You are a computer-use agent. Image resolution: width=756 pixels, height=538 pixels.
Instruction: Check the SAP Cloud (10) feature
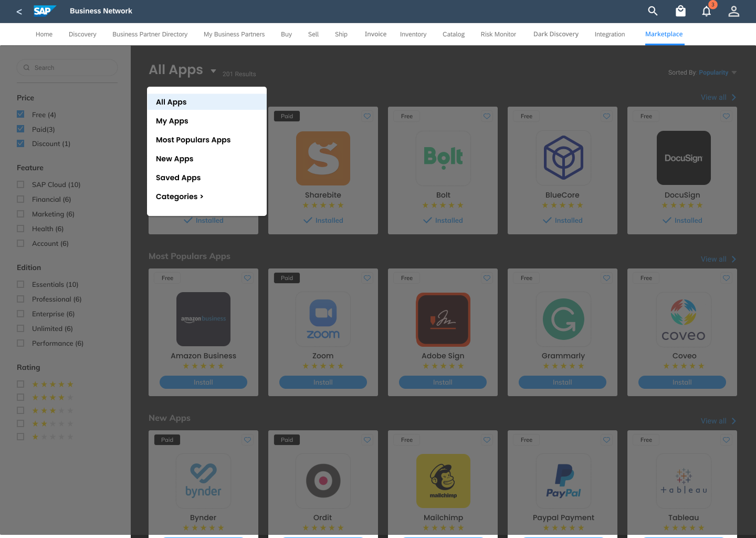20,184
